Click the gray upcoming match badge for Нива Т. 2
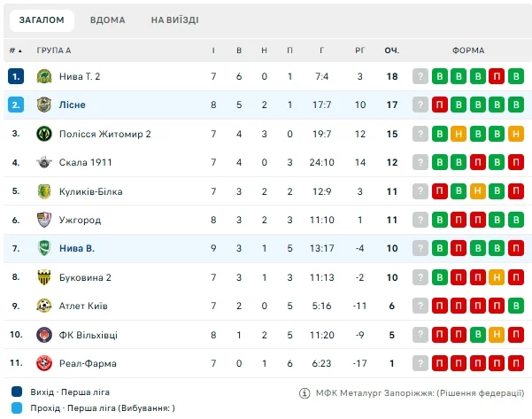 [420, 76]
